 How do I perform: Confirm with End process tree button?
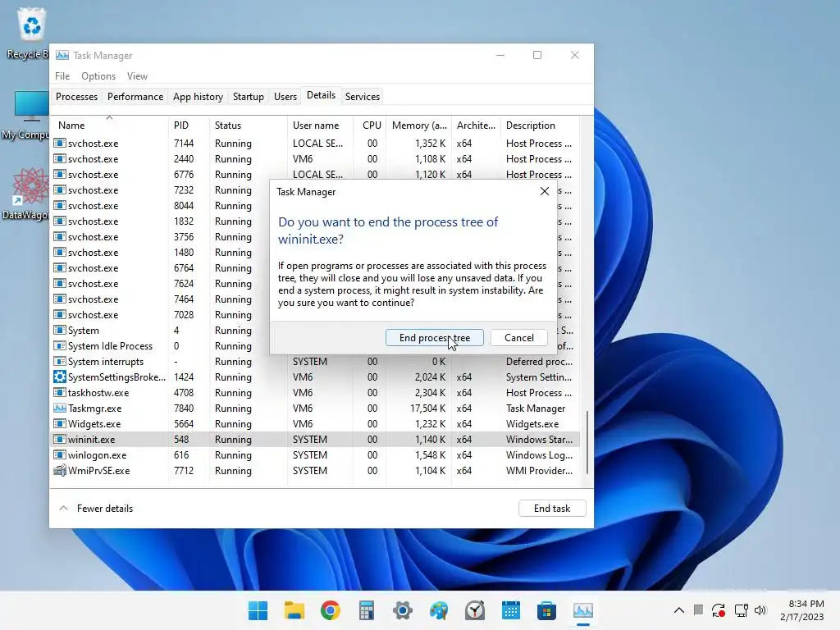(x=435, y=337)
